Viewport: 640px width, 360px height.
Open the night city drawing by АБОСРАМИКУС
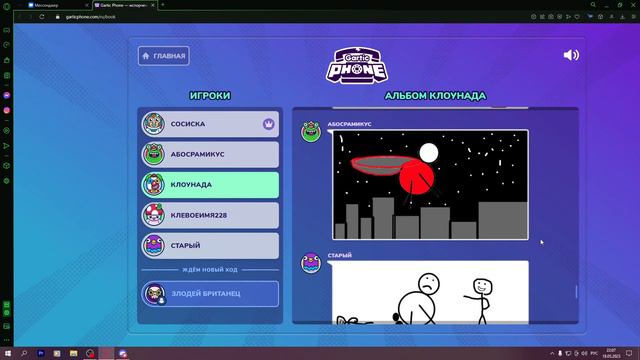(x=430, y=185)
